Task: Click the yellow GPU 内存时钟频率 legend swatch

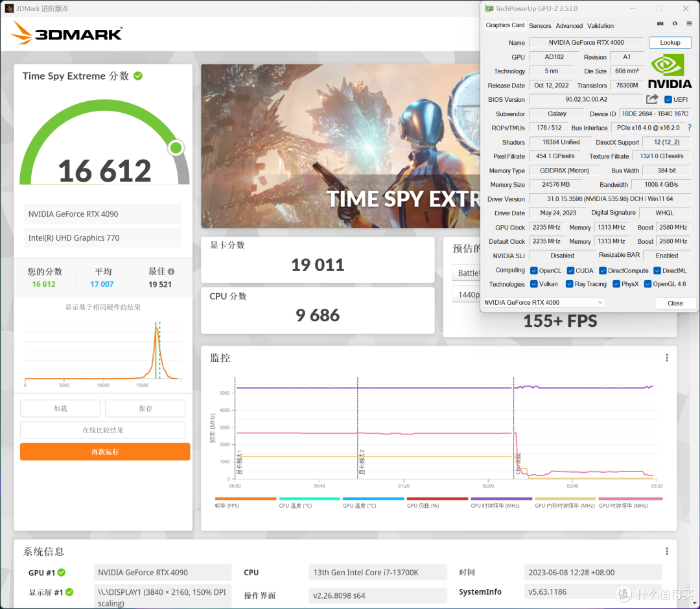Action: [x=565, y=499]
